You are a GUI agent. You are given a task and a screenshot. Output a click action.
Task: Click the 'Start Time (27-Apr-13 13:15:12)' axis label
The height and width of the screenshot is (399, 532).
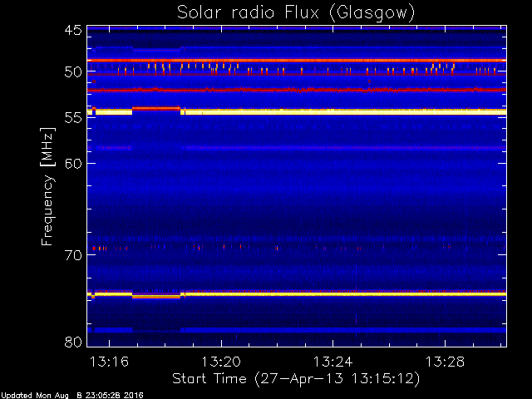296,379
